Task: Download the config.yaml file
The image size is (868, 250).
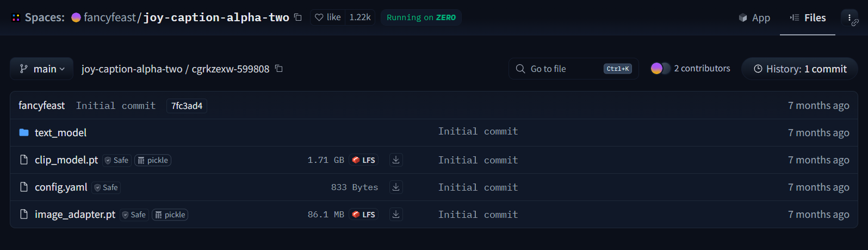Action: [x=396, y=187]
